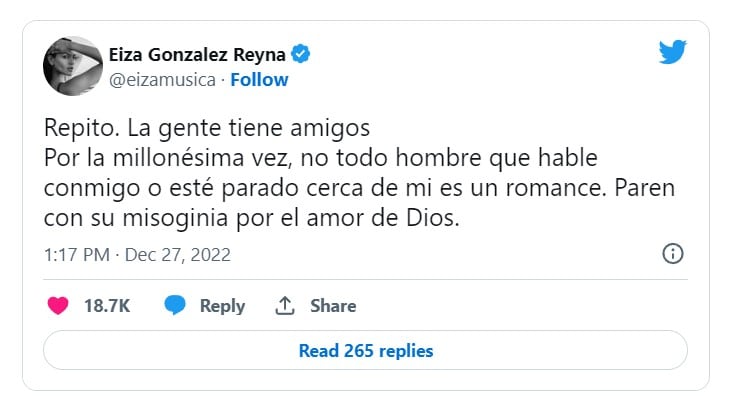The image size is (745, 401).
Task: Follow the @eizamusica account
Action: [259, 79]
